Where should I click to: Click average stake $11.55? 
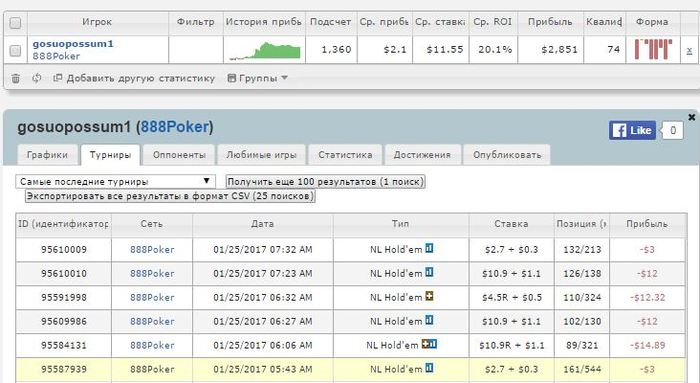pos(445,50)
